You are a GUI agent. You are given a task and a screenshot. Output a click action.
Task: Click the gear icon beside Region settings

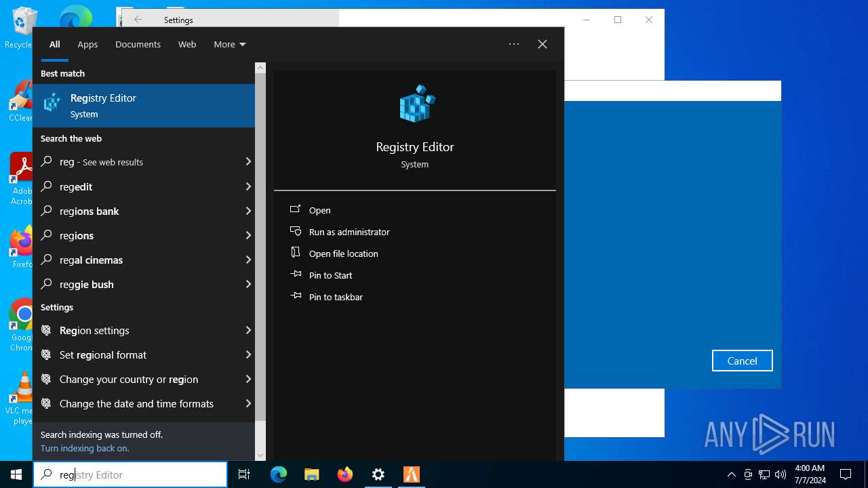(46, 330)
